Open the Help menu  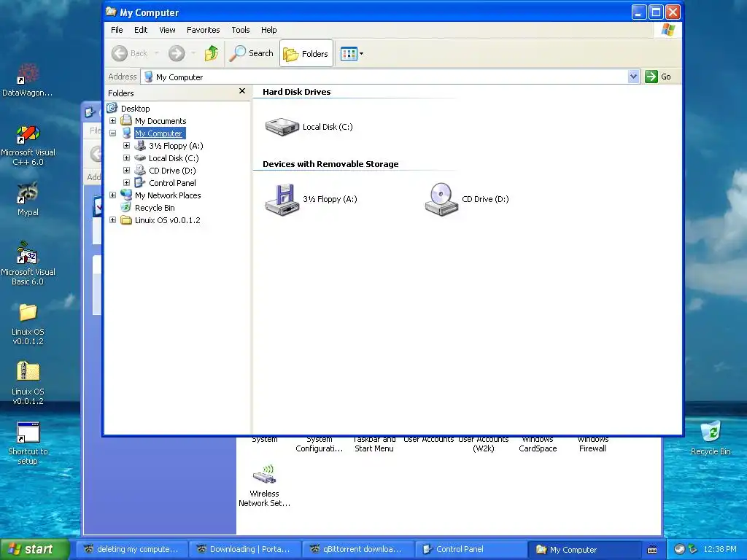[x=268, y=30]
